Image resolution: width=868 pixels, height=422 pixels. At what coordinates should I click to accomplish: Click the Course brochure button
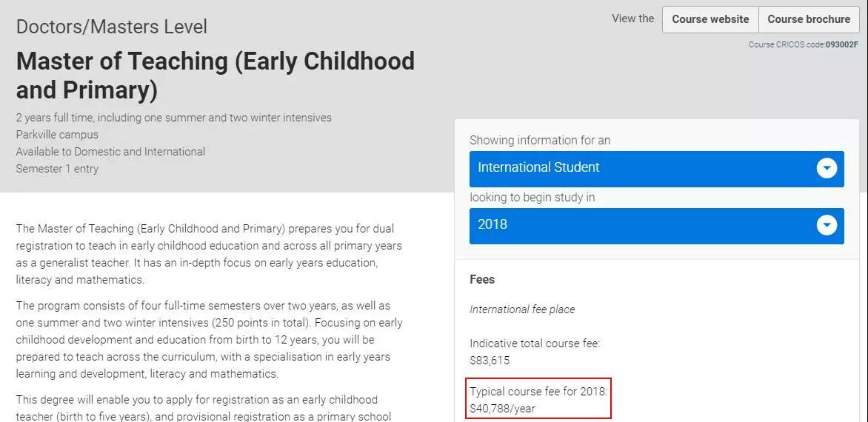(x=809, y=19)
